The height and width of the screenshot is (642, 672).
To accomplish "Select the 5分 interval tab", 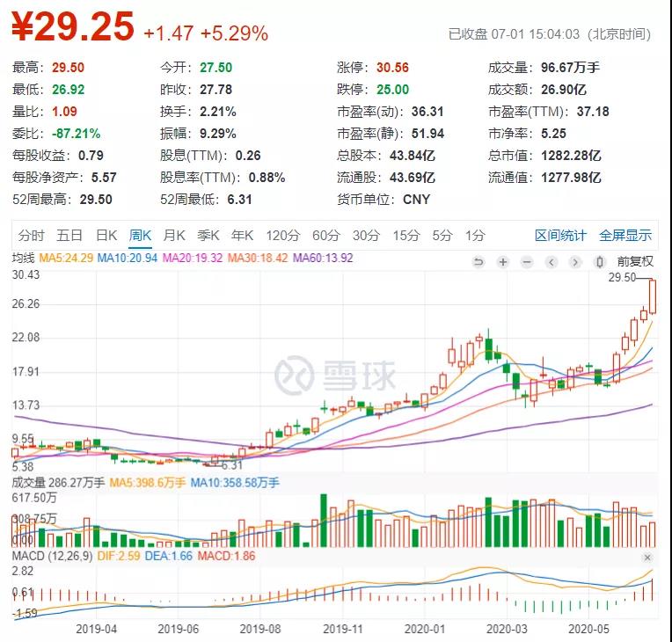I will tap(442, 235).
